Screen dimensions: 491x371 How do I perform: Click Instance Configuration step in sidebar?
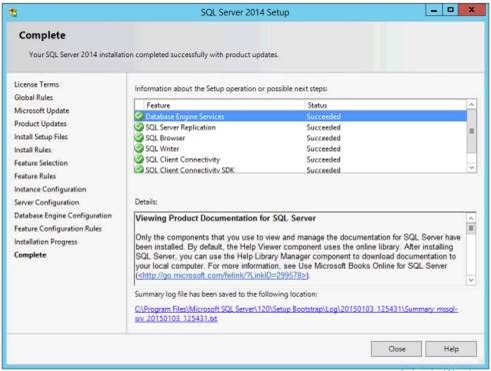click(x=50, y=189)
